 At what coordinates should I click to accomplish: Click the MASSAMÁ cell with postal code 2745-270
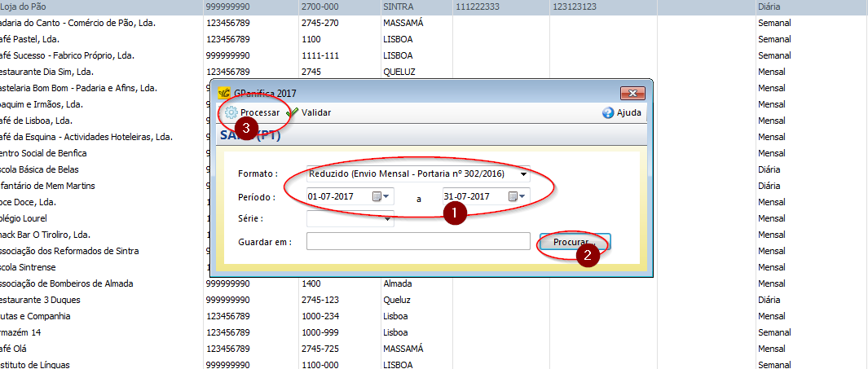pos(403,23)
